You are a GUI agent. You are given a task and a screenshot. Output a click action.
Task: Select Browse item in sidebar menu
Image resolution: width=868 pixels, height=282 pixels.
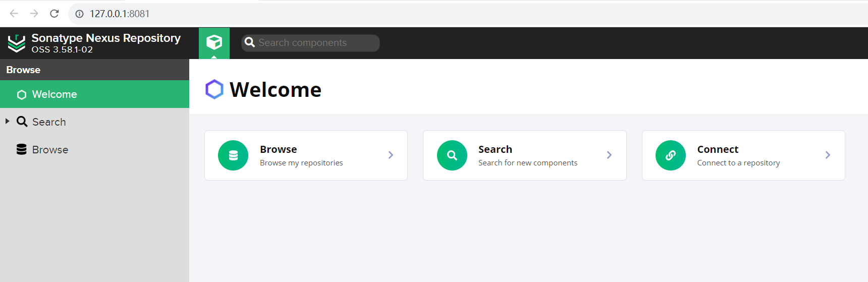click(50, 150)
